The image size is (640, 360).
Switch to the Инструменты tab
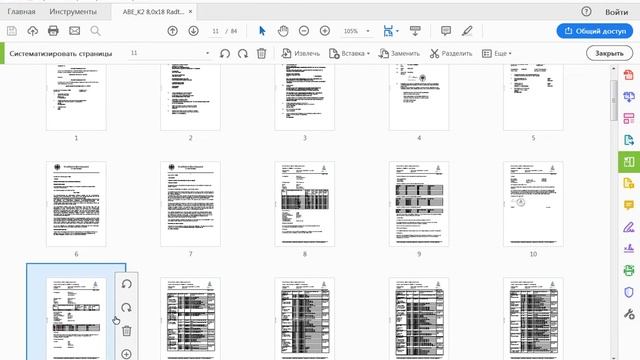73,11
